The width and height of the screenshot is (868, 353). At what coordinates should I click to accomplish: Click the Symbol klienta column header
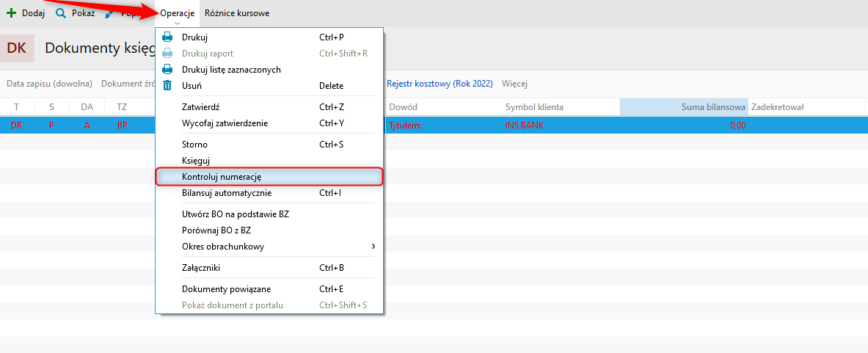point(534,107)
